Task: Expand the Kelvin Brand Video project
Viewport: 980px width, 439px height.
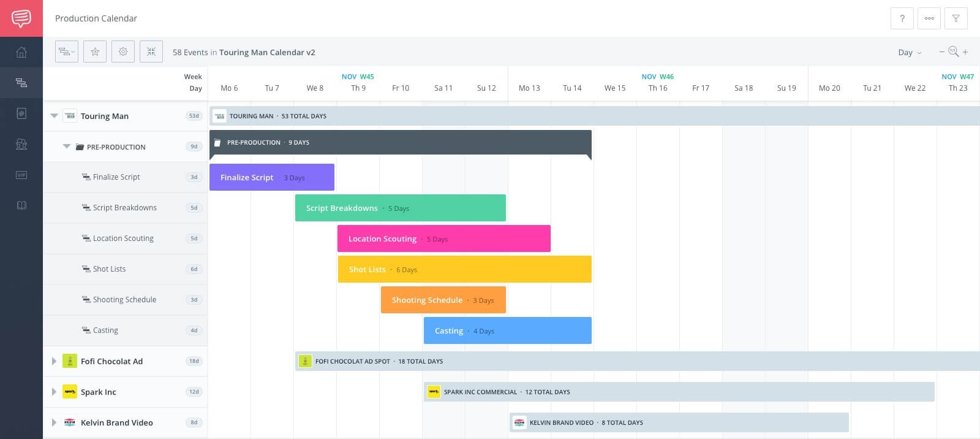Action: [54, 422]
